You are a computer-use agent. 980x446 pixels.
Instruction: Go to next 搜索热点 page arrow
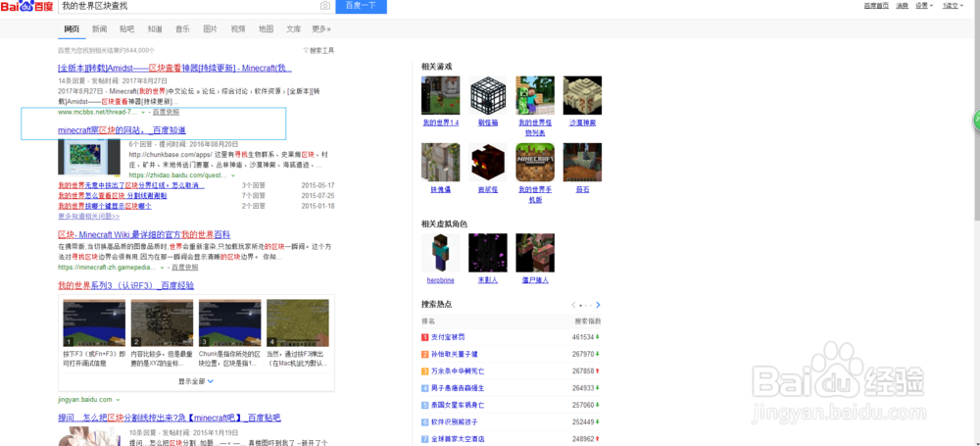point(598,305)
